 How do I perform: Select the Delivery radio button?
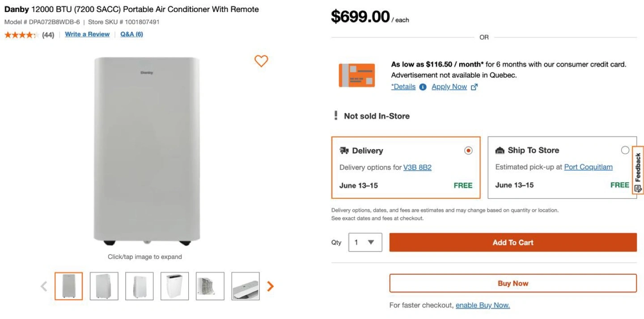468,151
